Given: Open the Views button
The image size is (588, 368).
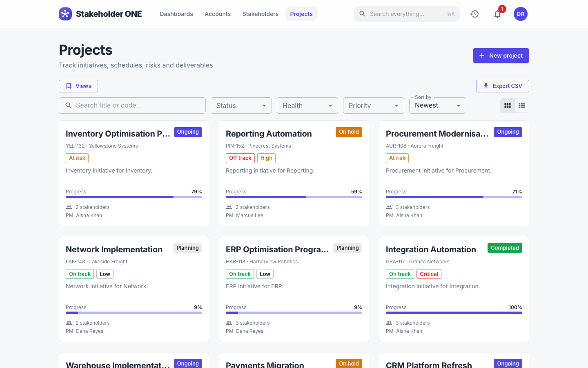Looking at the screenshot, I should 78,86.
